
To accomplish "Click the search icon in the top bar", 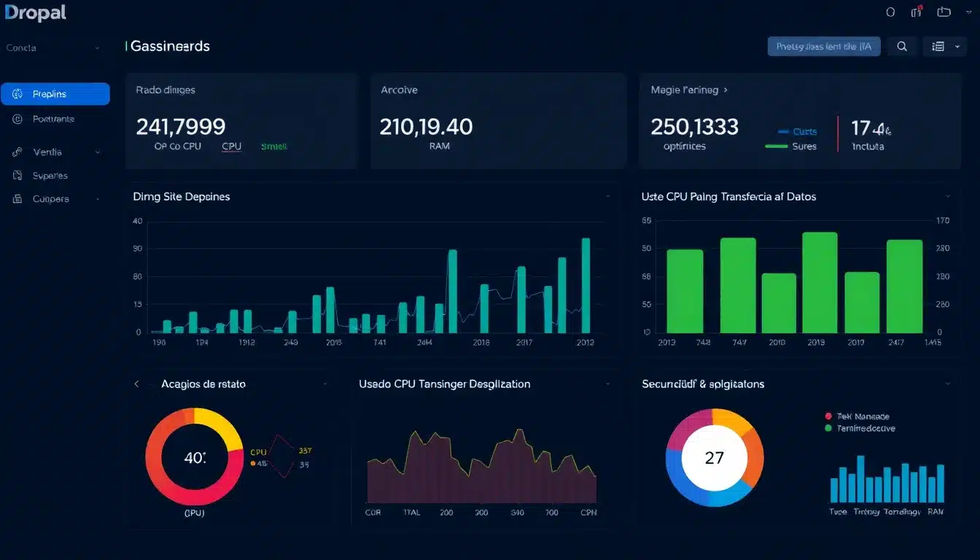I will (x=902, y=46).
